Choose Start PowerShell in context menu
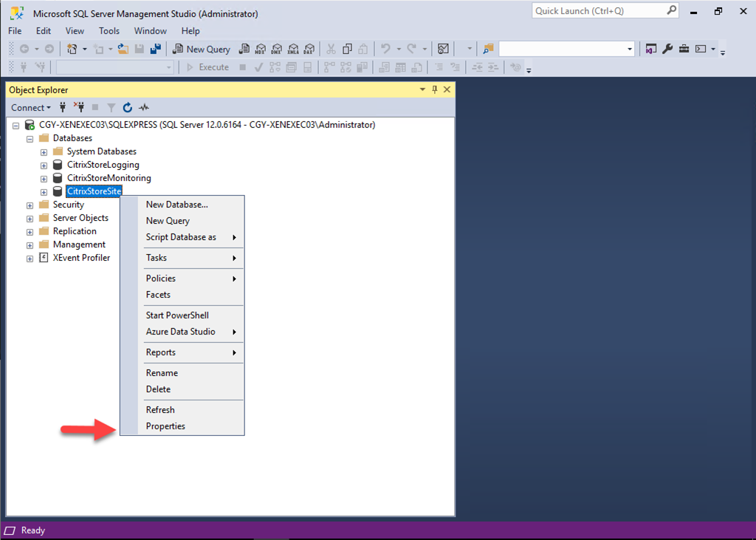Viewport: 756px width, 540px height. 177,315
